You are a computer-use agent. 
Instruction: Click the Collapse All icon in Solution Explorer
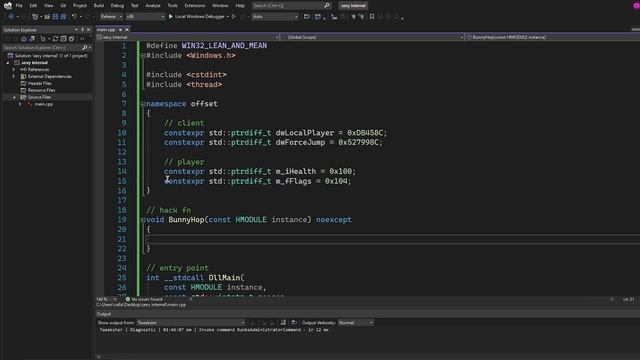(63, 39)
